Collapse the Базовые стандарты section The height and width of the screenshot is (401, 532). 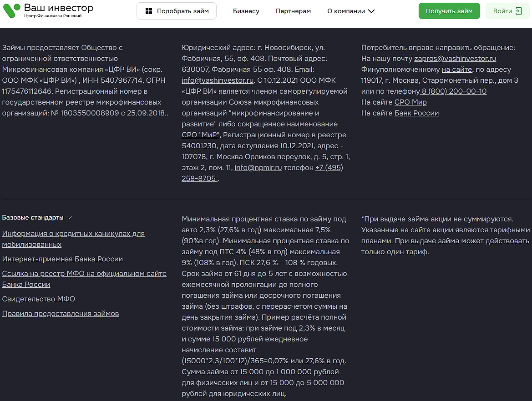point(69,218)
